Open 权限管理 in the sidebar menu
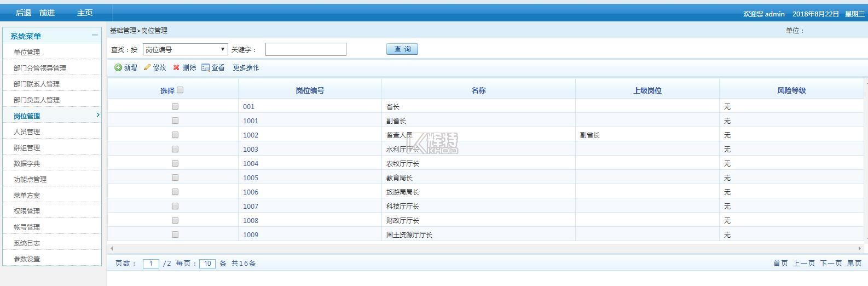The width and height of the screenshot is (868, 286). (x=27, y=211)
